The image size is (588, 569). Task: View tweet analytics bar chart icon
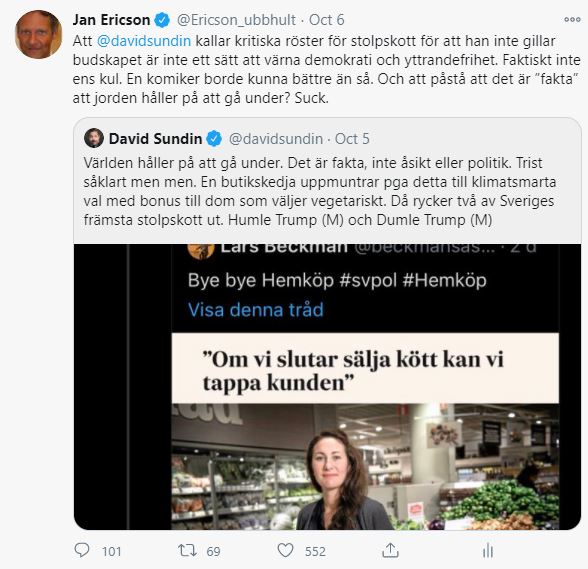pyautogui.click(x=488, y=551)
